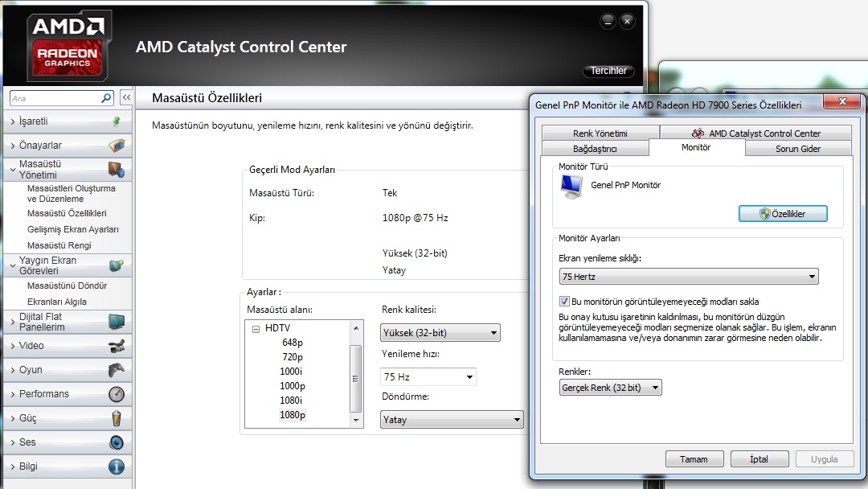This screenshot has width=868, height=489.
Task: Click the Yaygın Ekran Görevleri icon
Action: click(117, 265)
